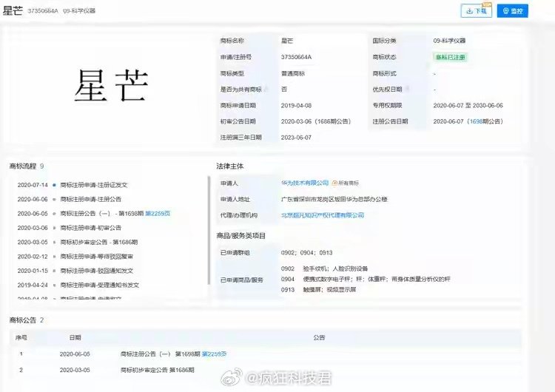Click the second announcement row dated 2020-03-05
The height and width of the screenshot is (392, 555).
coord(266,370)
